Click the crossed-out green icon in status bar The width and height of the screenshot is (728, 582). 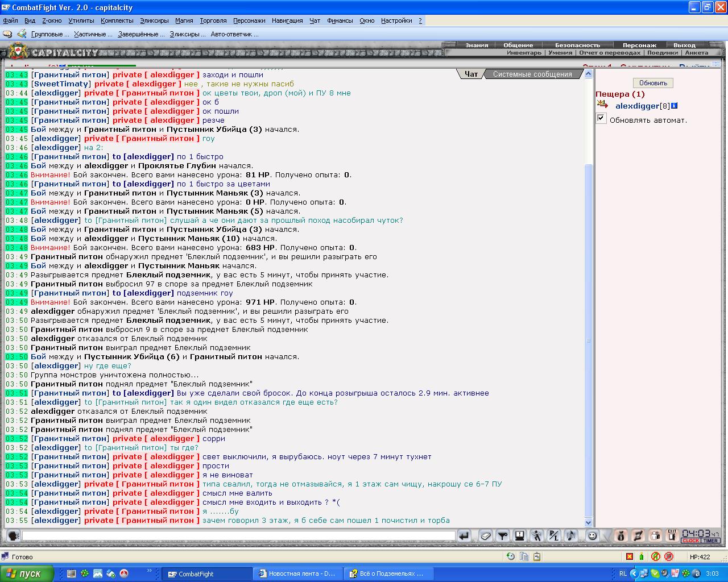tap(655, 556)
